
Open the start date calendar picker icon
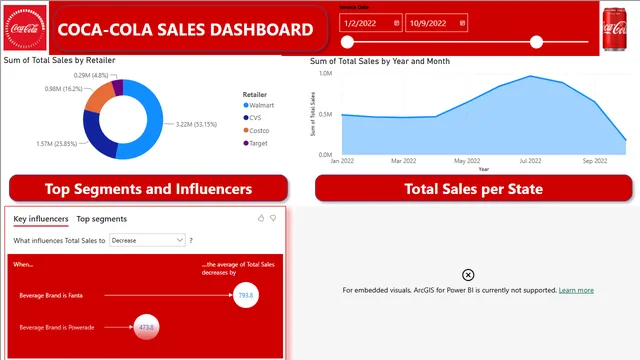396,23
